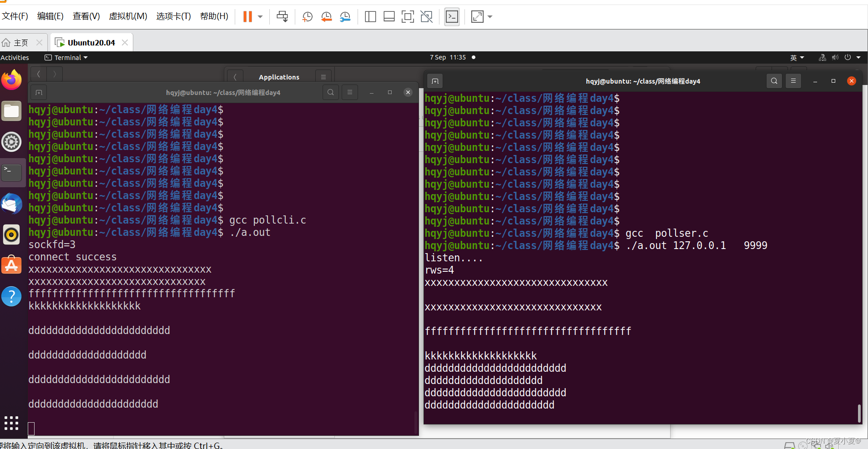
Task: Search in the left terminal window
Action: click(331, 92)
